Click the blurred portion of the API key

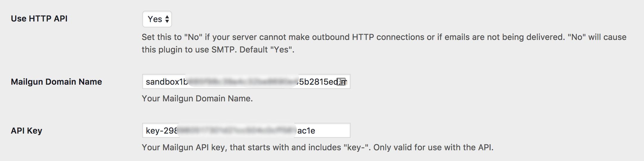tap(237, 131)
